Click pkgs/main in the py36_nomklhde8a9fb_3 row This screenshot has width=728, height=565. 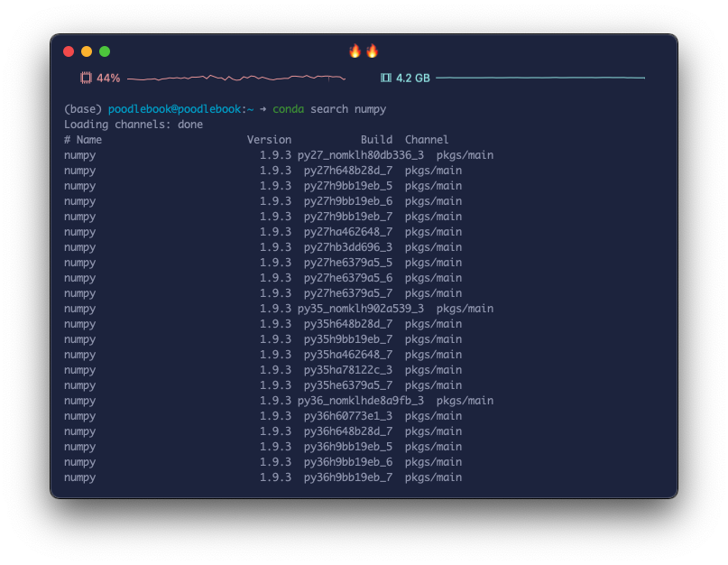coord(465,401)
